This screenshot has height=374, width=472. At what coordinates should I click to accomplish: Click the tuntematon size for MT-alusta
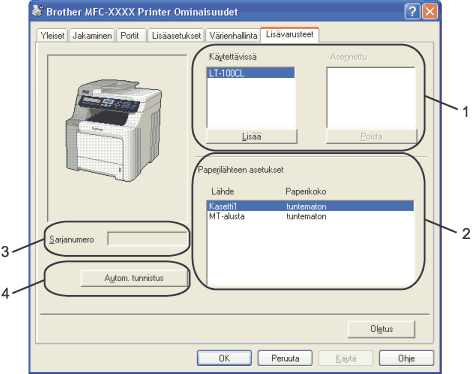(x=306, y=216)
